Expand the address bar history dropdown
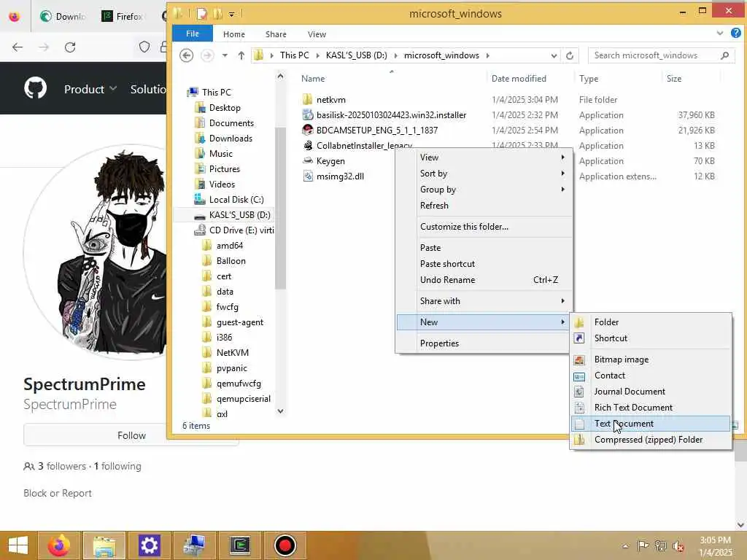This screenshot has width=747, height=560. [554, 55]
